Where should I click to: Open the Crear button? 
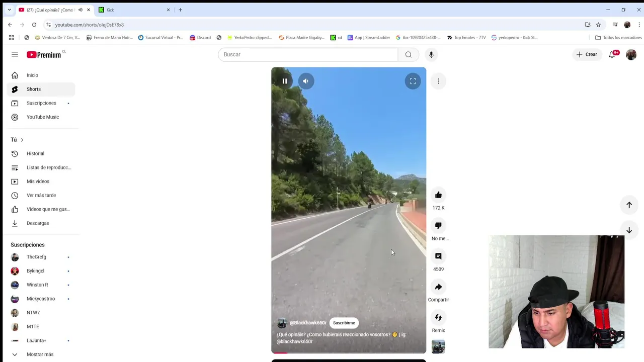tap(587, 54)
